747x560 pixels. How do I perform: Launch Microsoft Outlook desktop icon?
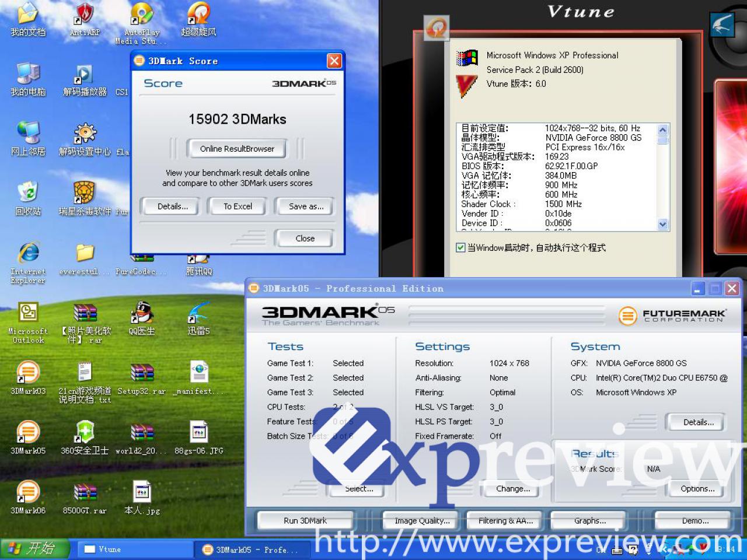27,323
